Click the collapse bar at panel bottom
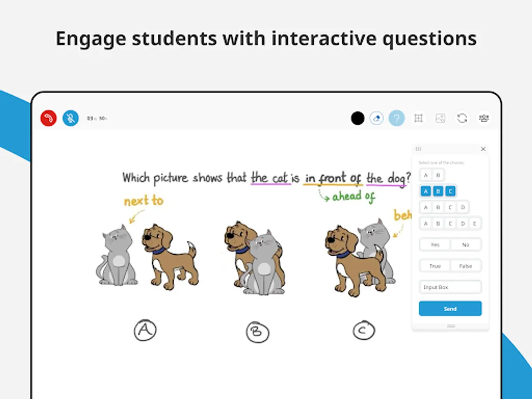The height and width of the screenshot is (399, 532). tap(451, 326)
